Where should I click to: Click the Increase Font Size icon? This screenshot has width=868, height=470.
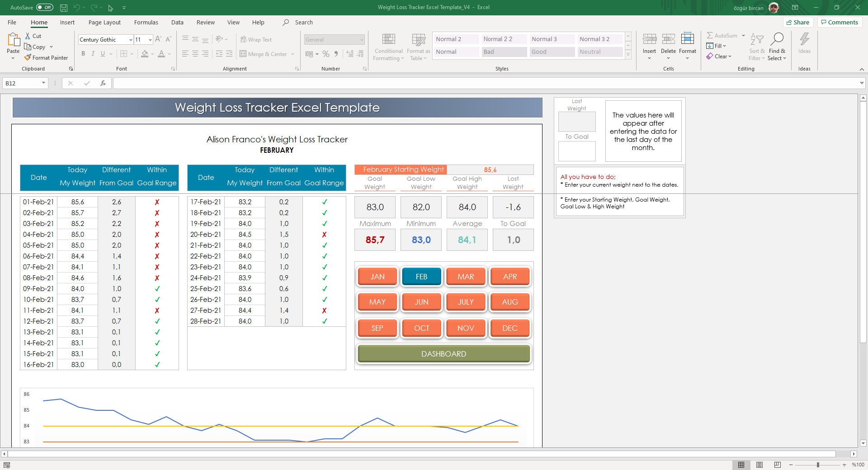click(158, 39)
